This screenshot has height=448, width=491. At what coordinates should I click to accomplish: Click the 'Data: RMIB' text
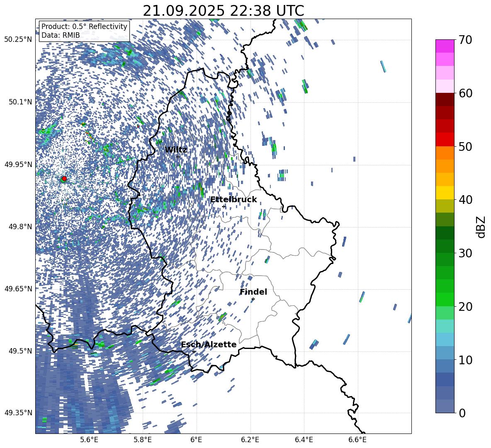click(x=61, y=35)
